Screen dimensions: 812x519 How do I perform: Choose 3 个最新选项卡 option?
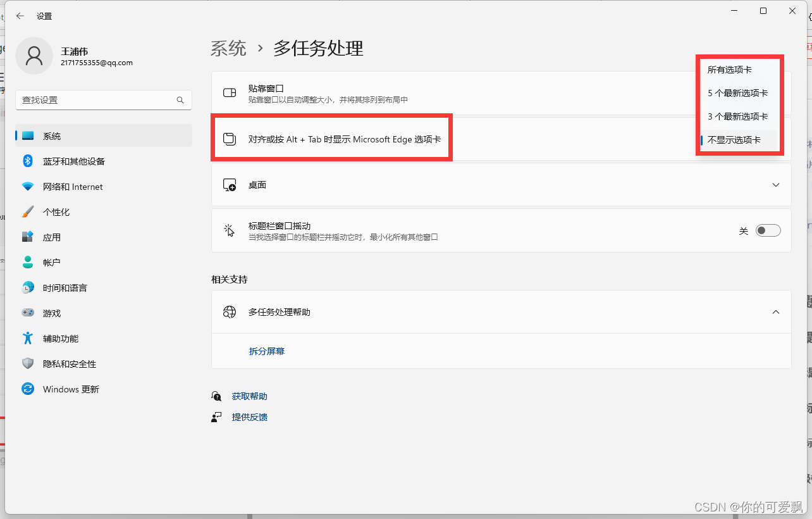(x=739, y=116)
